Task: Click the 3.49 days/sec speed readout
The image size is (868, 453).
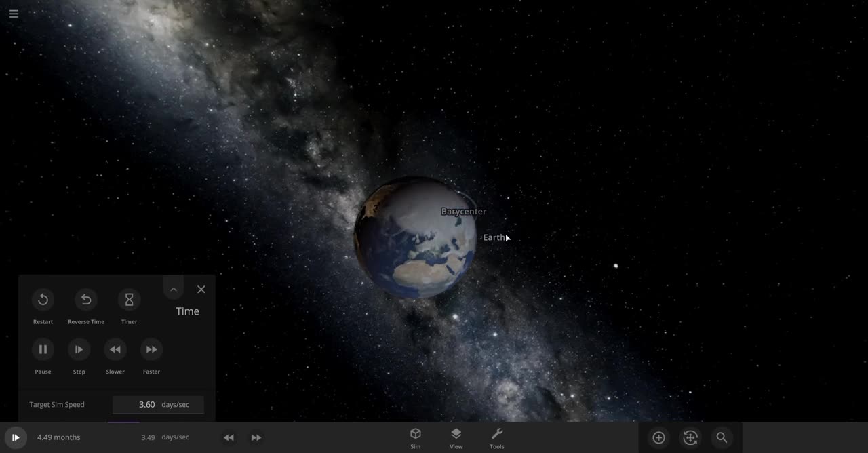Action: point(165,437)
